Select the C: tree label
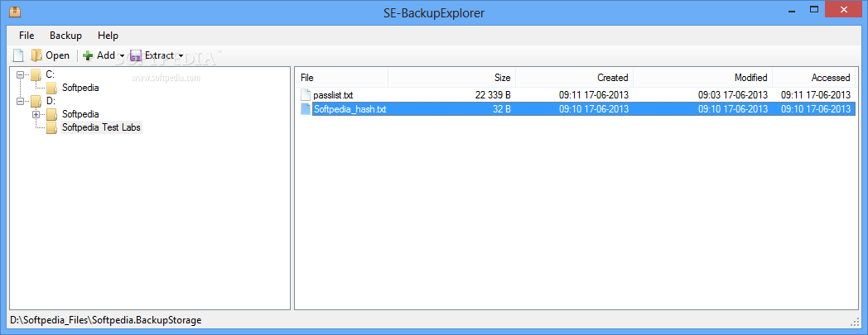Viewport: 868px width, 335px height. 50,74
